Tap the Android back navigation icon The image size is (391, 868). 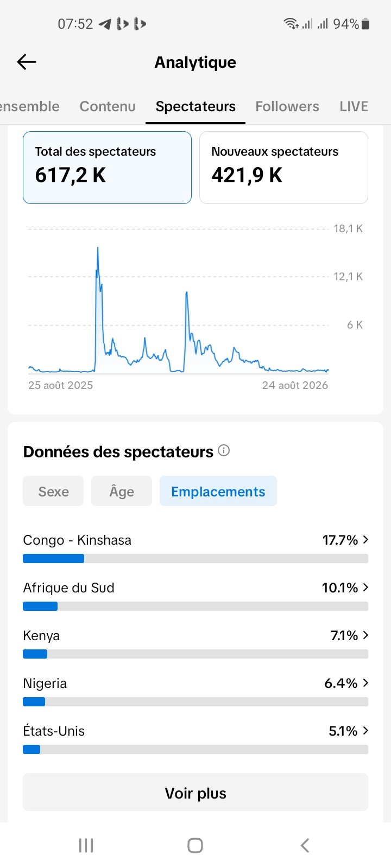305,845
